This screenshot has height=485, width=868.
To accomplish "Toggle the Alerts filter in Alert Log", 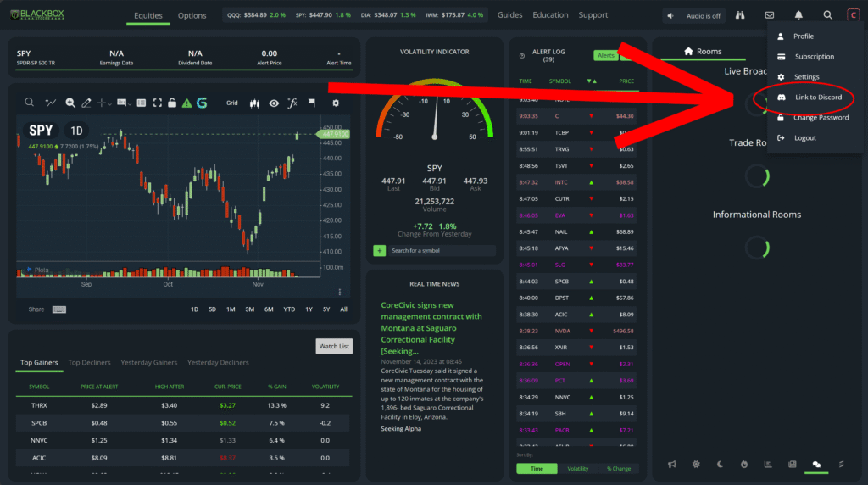I will [x=605, y=55].
